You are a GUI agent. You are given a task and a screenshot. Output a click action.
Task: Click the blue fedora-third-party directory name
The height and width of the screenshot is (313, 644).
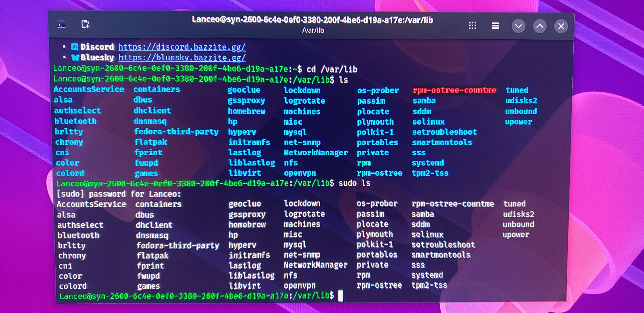coord(176,132)
